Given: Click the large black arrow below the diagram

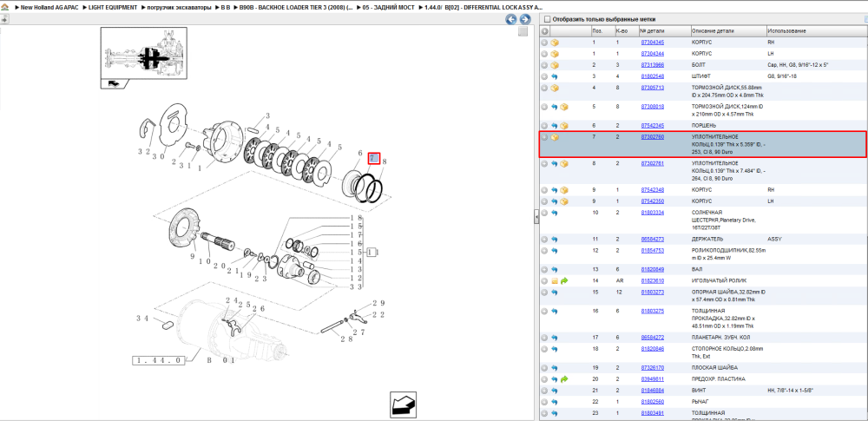Looking at the screenshot, I should 403,405.
